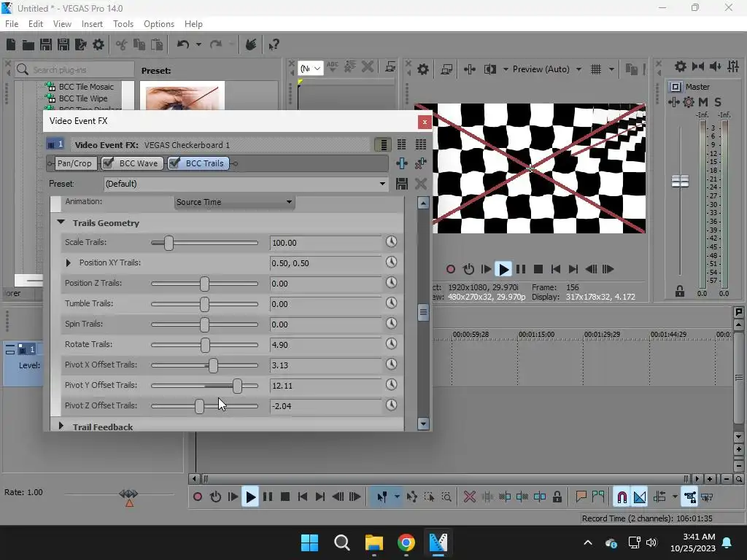Click FX parameter list scroll down arrow
Viewport: 747px width, 560px height.
pos(423,424)
